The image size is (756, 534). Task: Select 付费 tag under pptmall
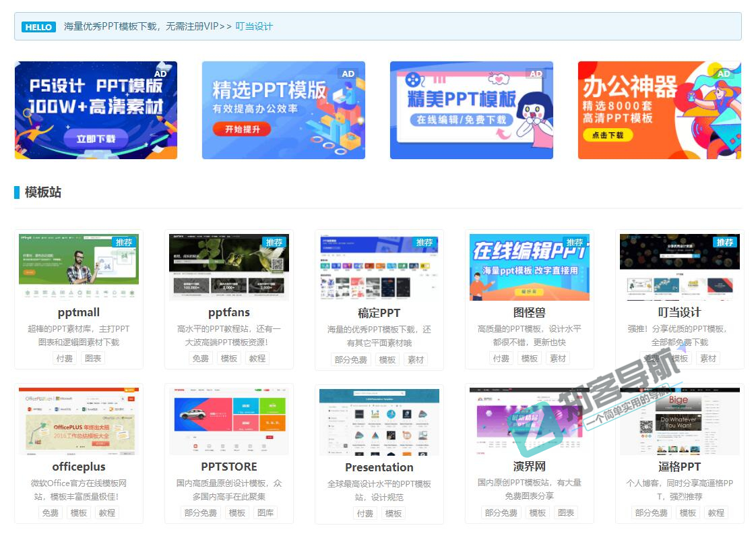[x=65, y=359]
